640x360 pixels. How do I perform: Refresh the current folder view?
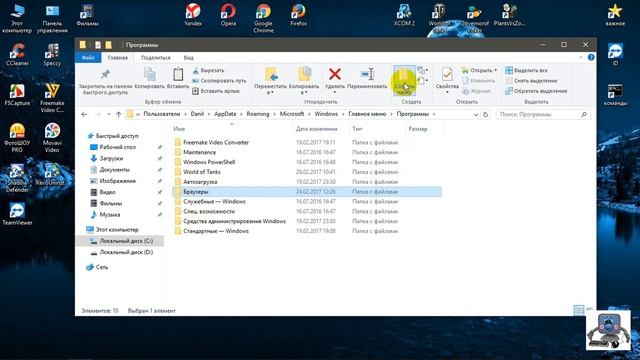485,115
